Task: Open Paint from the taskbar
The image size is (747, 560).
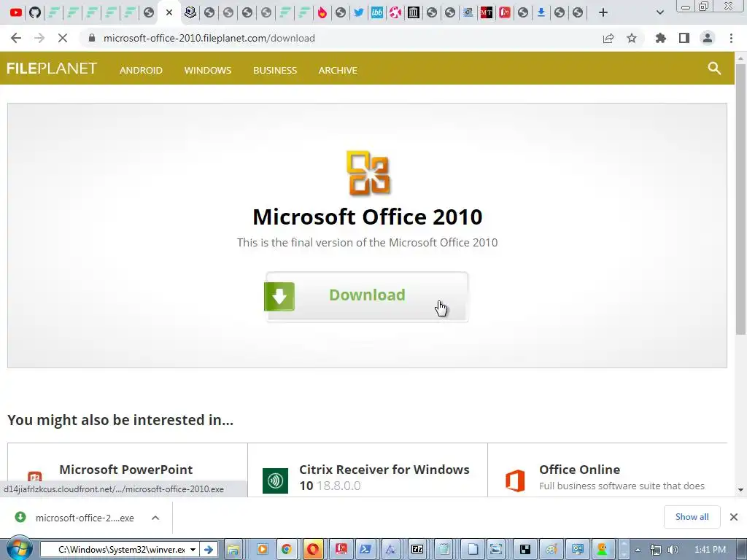Action: (x=551, y=550)
